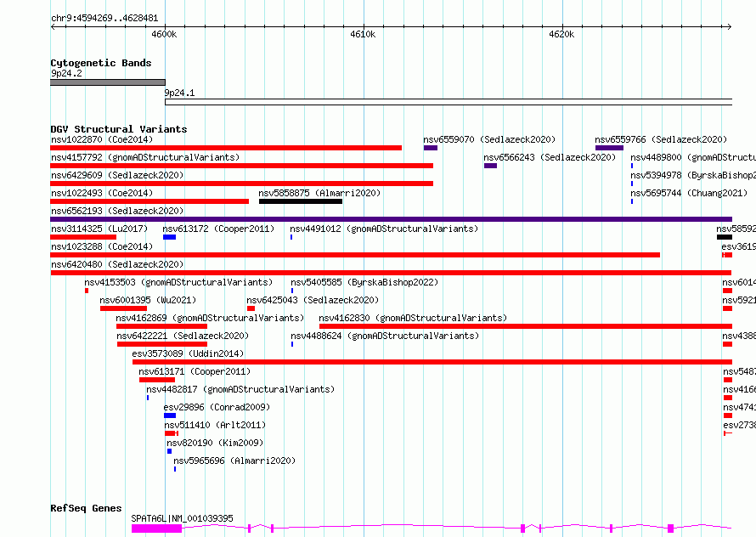Click the nsv613172 (Cooper2011) label
756x537 pixels.
click(218, 229)
